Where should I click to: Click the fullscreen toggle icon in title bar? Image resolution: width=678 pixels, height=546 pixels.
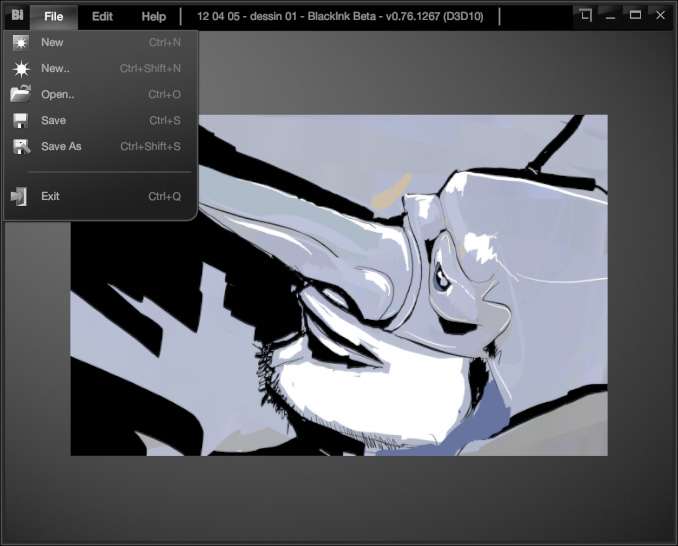pyautogui.click(x=585, y=16)
